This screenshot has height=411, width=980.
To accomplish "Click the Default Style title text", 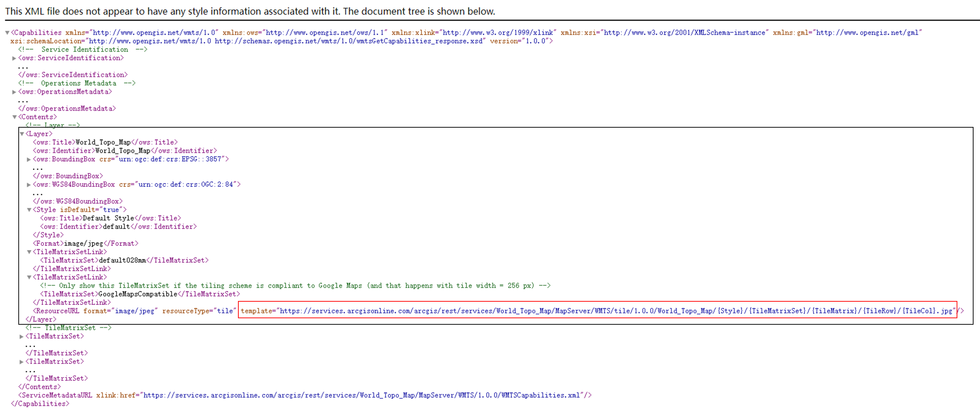I will tap(109, 218).
